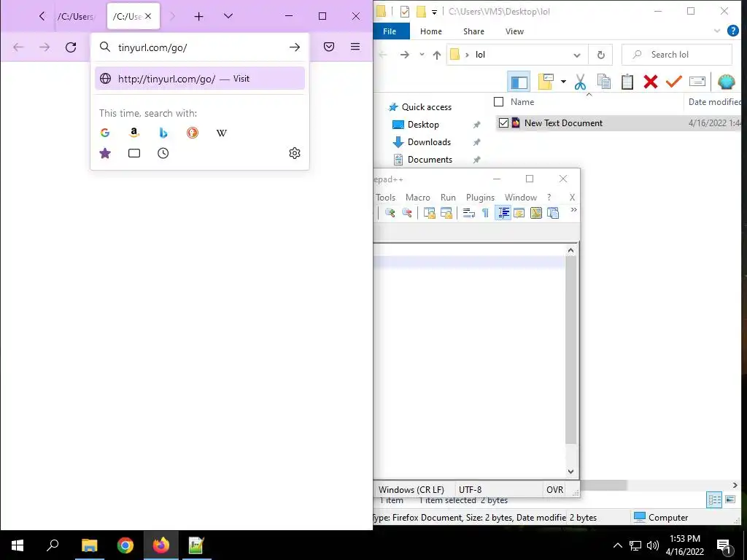747x560 pixels.
Task: Toggle OVR insert mode in Notepad++ status bar
Action: [554, 489]
